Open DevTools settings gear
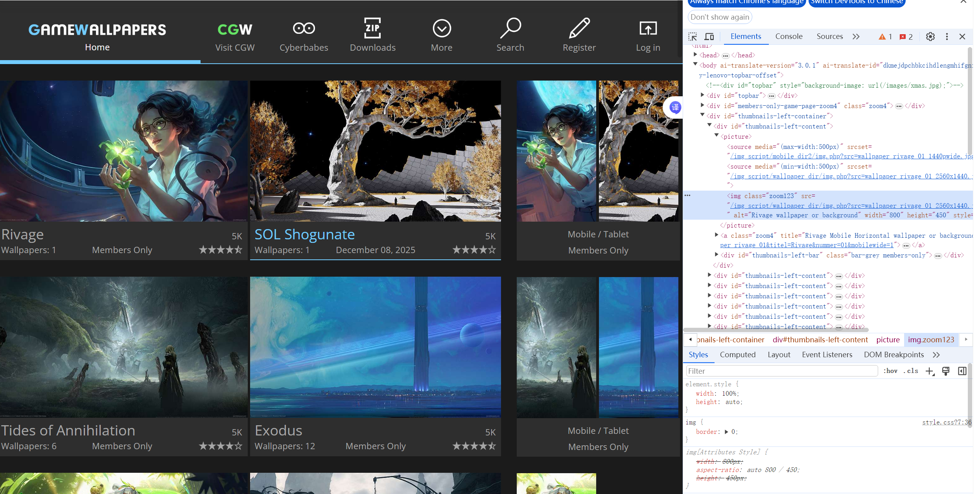The height and width of the screenshot is (494, 980). (x=930, y=37)
